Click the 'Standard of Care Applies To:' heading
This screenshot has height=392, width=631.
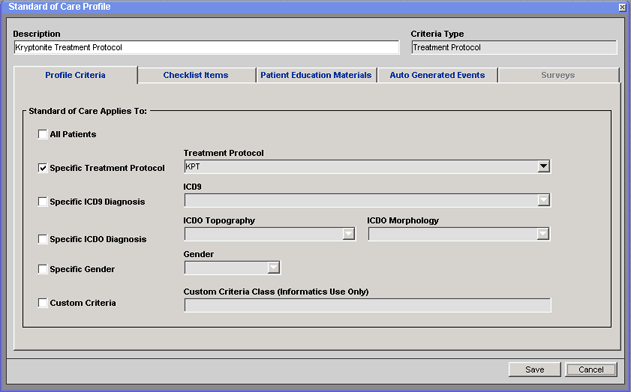tap(88, 111)
